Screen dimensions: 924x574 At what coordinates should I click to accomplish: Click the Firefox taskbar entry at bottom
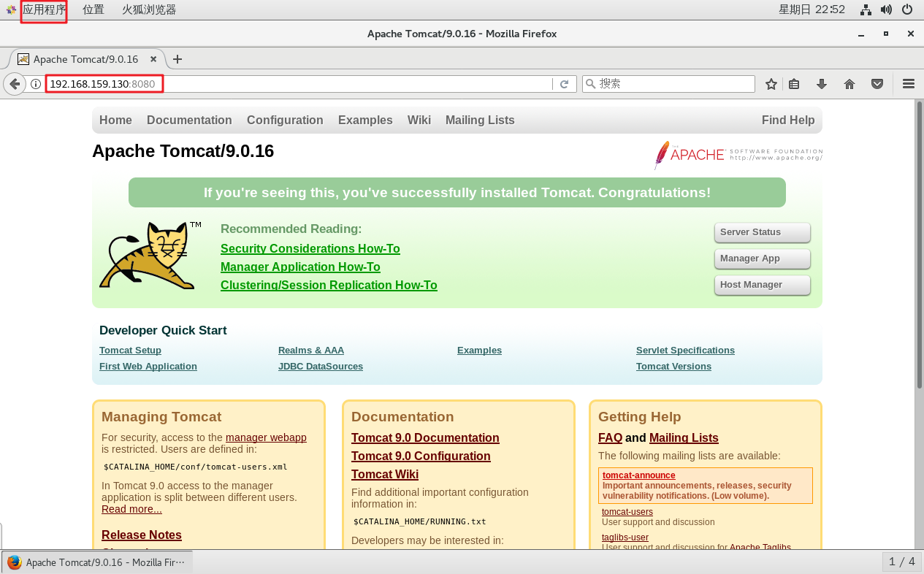pyautogui.click(x=99, y=562)
